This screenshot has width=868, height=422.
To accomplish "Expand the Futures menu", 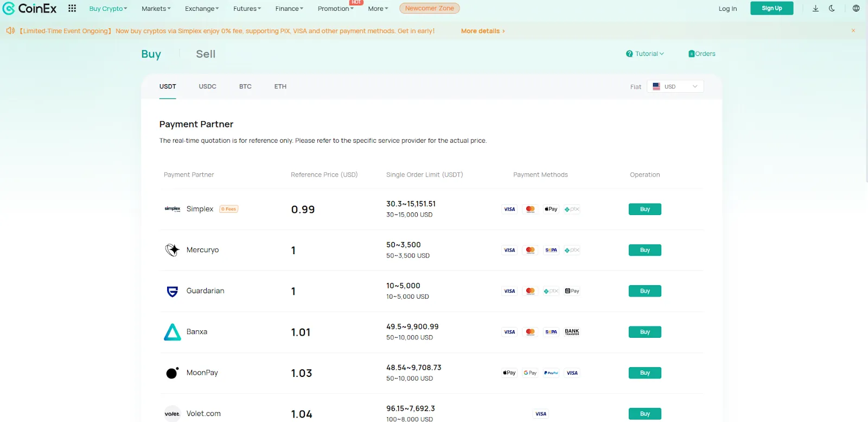I will coord(247,9).
